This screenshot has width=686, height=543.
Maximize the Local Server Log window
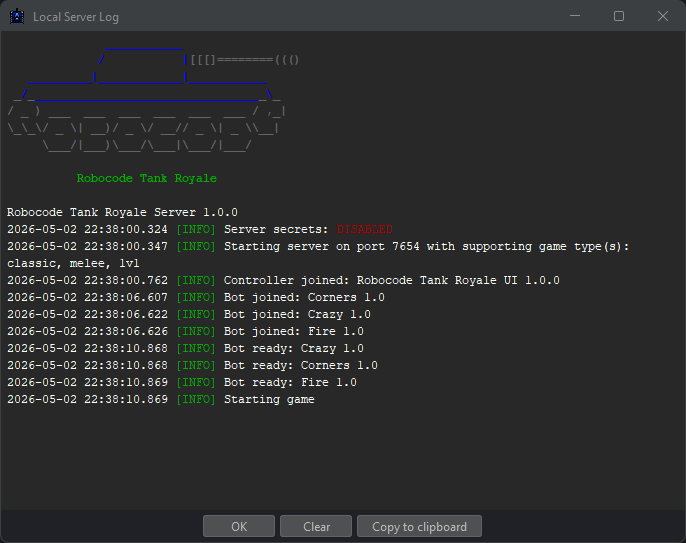[x=619, y=16]
